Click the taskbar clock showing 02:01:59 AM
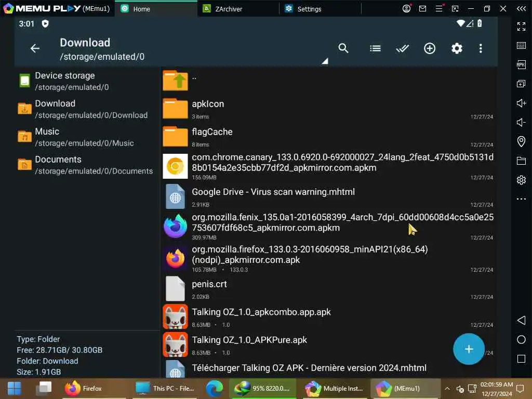This screenshot has height=399, width=532. tap(496, 389)
